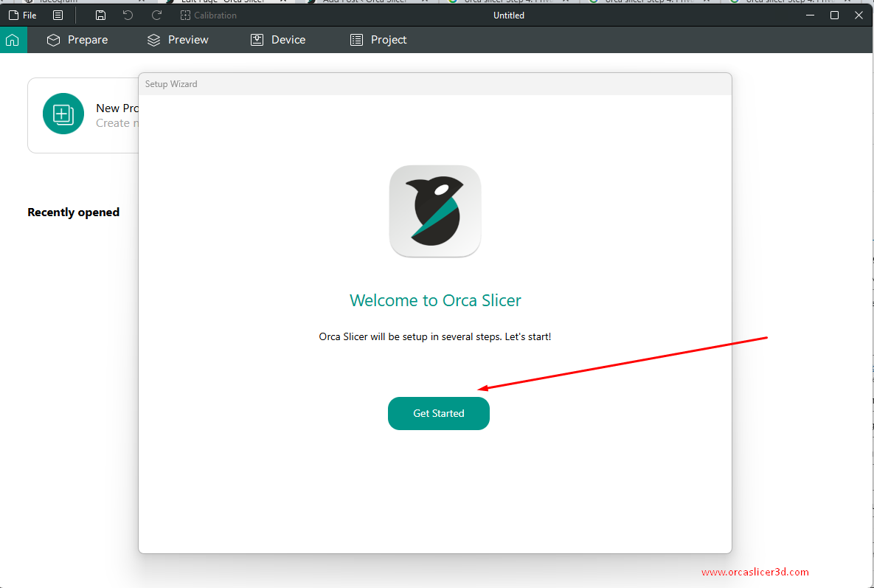Click the Get Started button

tap(439, 414)
